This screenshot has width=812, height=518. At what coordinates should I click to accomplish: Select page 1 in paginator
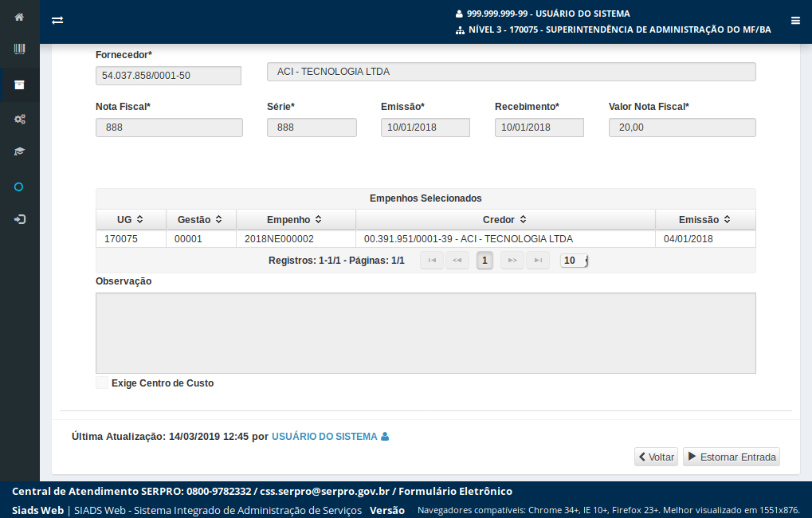[x=484, y=261]
